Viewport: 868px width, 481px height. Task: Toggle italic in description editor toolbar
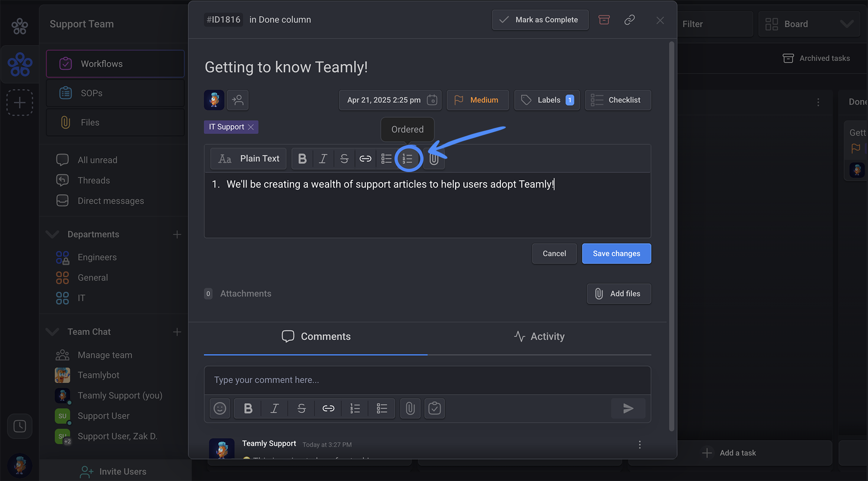[x=323, y=159]
